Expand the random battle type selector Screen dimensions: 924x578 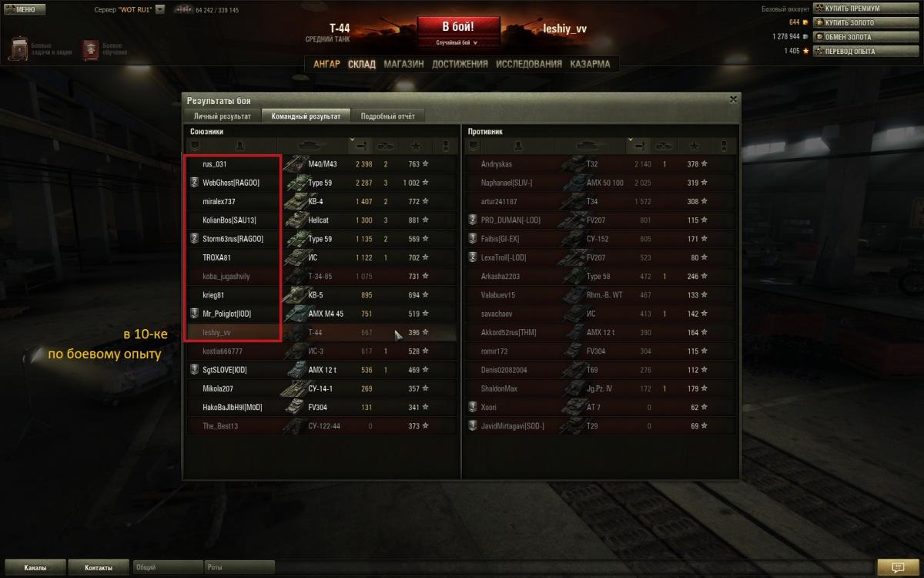(457, 42)
